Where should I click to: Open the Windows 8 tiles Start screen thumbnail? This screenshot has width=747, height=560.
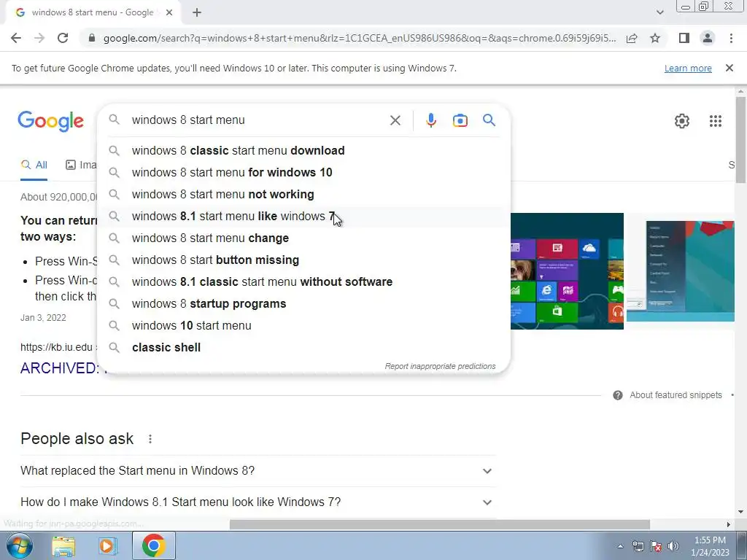(567, 271)
